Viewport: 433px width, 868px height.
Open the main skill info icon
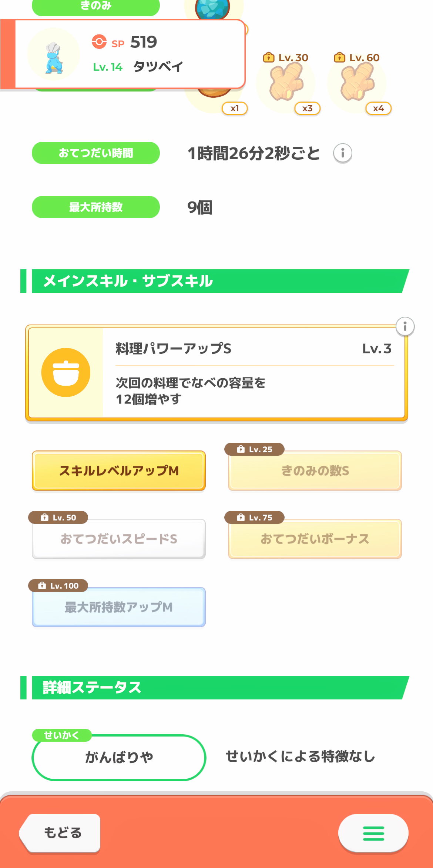(x=405, y=326)
